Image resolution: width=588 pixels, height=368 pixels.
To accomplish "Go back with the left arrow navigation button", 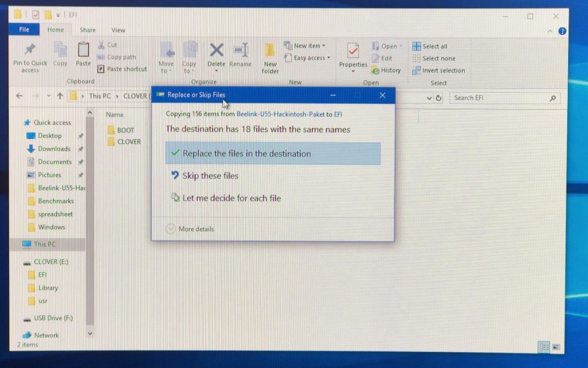I will (19, 96).
